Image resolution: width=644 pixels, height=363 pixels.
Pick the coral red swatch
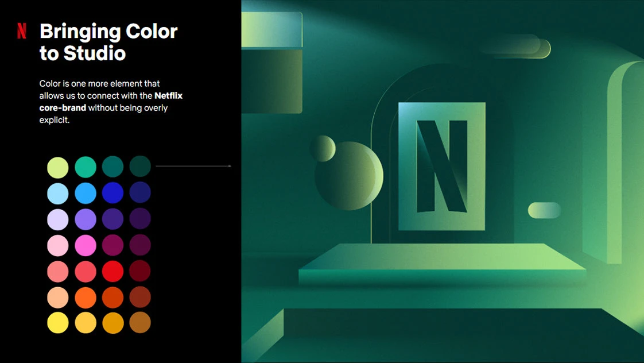pyautogui.click(x=86, y=271)
